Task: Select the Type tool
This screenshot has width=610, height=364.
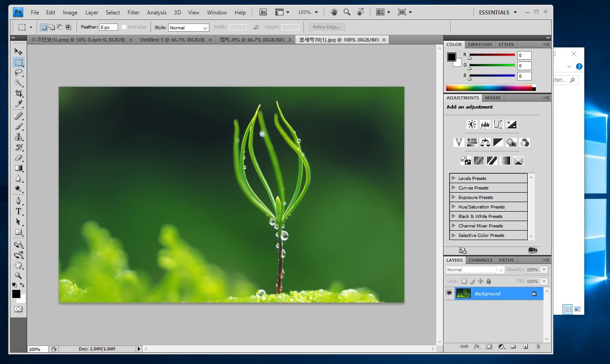Action: [19, 211]
